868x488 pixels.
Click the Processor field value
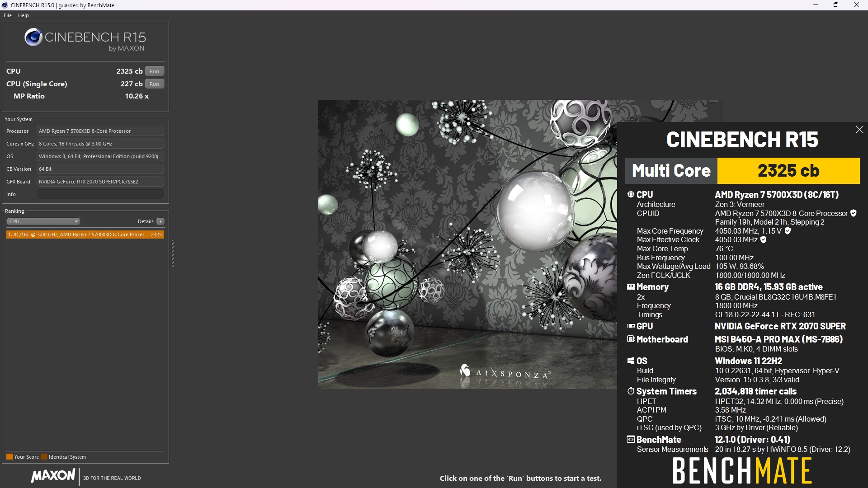(100, 131)
